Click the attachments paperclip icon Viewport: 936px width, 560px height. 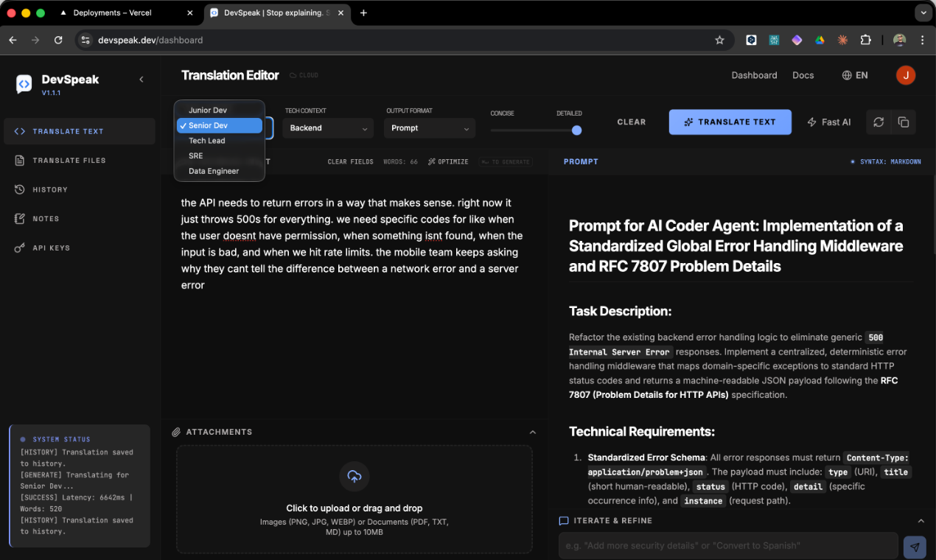(x=176, y=432)
